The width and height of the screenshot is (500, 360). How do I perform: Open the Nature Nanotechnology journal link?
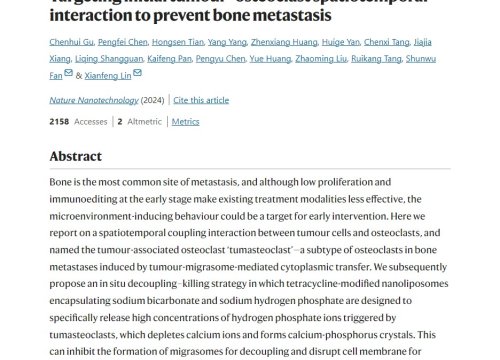click(x=94, y=100)
